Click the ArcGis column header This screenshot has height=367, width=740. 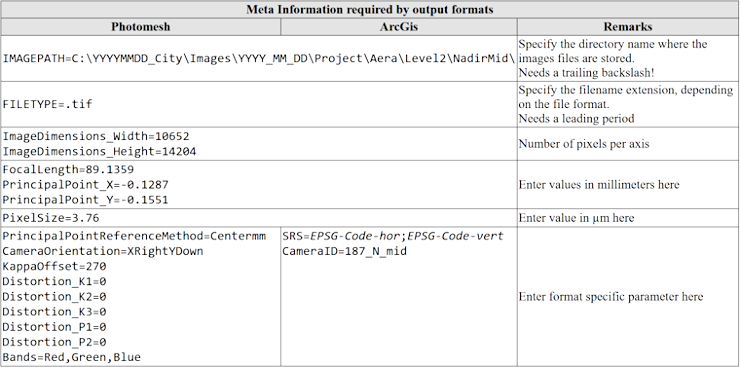coord(399,27)
